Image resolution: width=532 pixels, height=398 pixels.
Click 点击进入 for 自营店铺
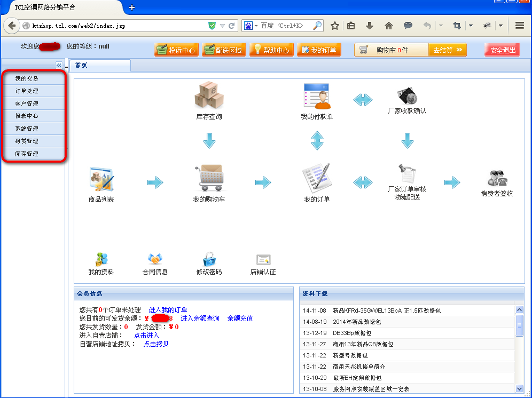146,336
